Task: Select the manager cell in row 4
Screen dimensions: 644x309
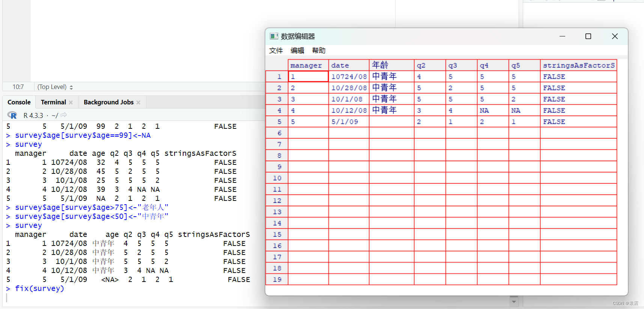Action: (308, 110)
